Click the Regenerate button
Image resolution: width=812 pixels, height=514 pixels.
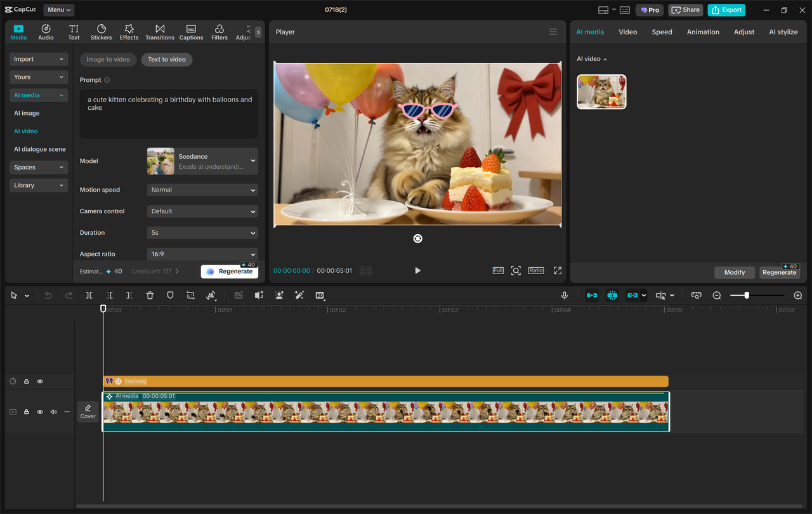tap(230, 271)
